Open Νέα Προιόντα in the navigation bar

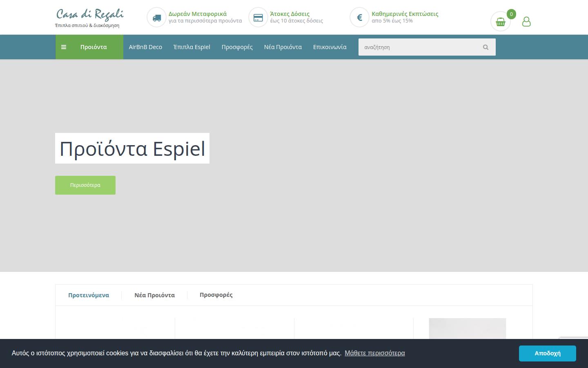(x=283, y=47)
